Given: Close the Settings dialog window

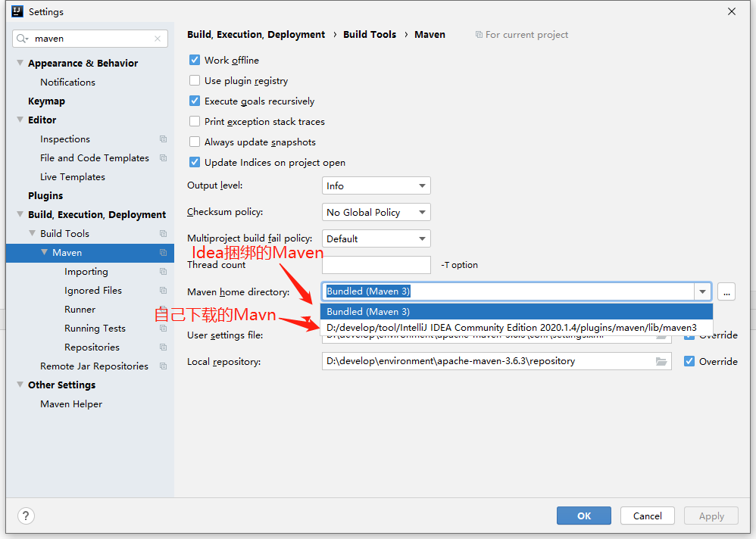Looking at the screenshot, I should [x=732, y=11].
